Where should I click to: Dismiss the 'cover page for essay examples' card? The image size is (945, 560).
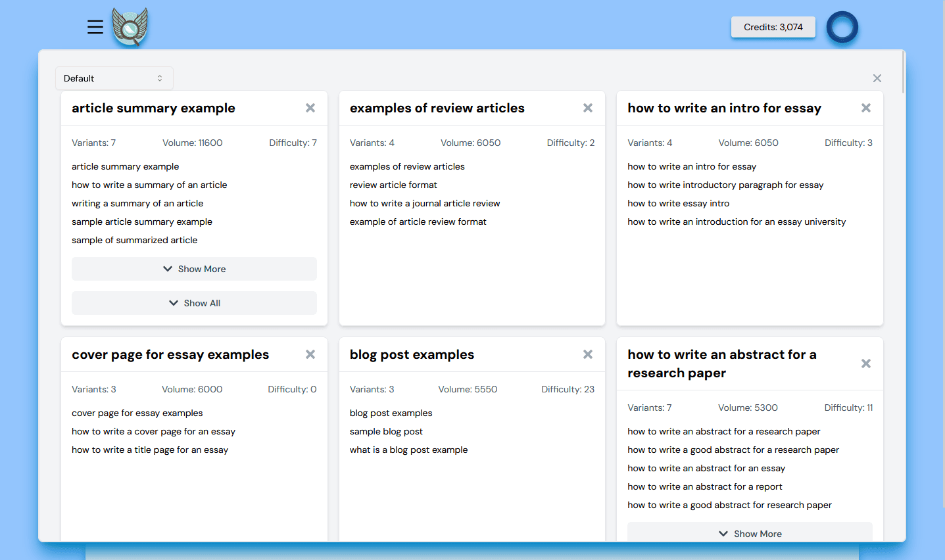click(310, 354)
